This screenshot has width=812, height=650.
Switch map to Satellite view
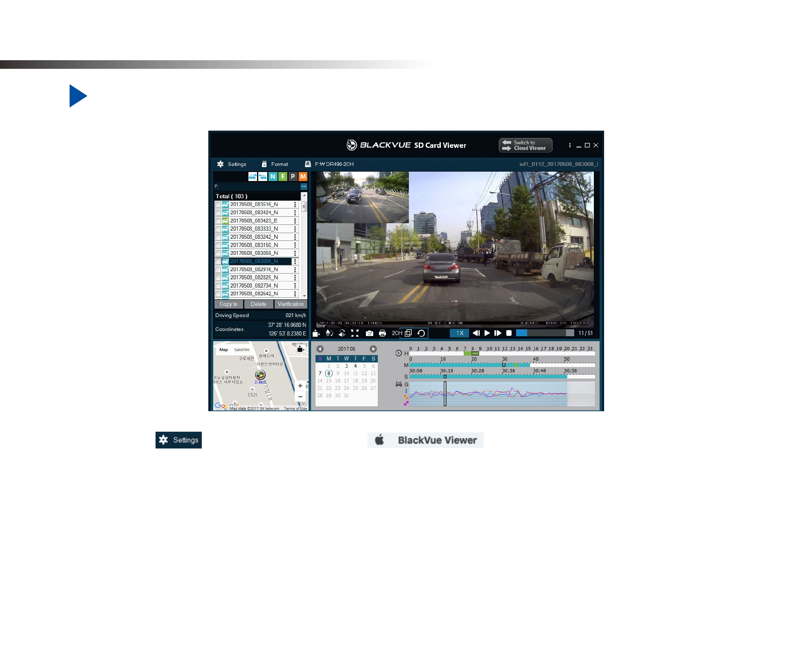tap(241, 350)
